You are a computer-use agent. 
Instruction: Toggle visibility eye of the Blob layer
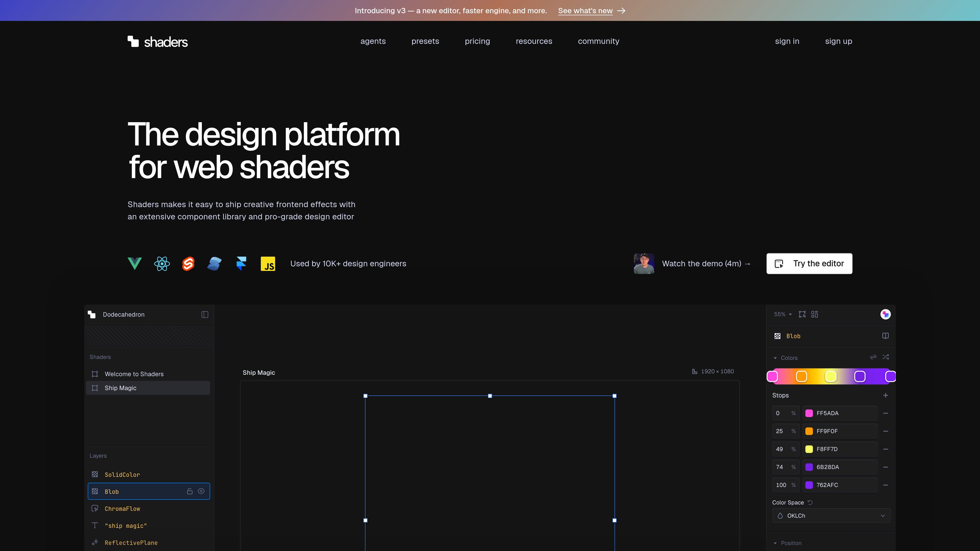(201, 491)
